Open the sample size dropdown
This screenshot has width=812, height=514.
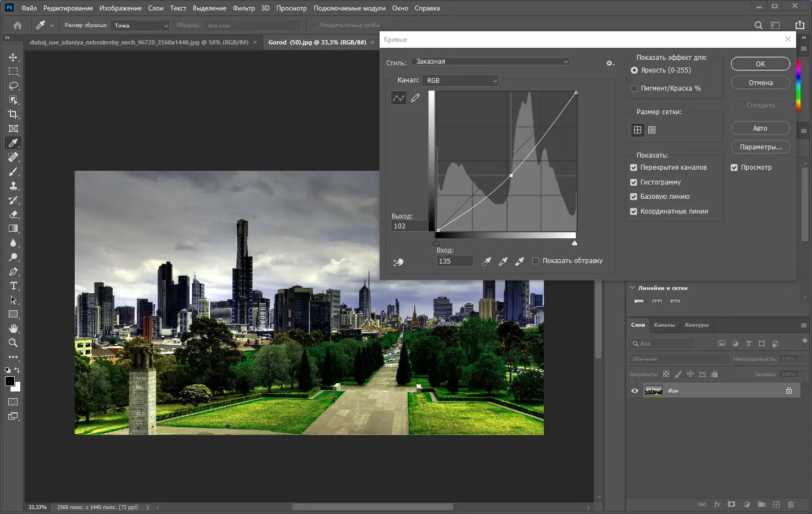click(x=141, y=25)
